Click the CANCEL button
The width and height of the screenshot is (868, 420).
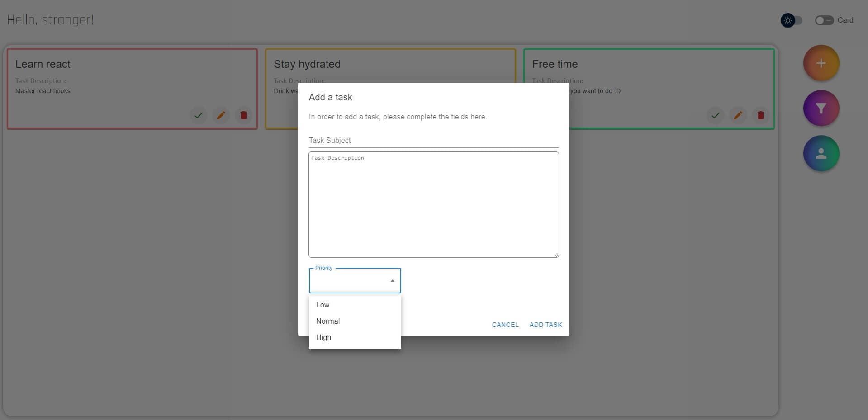(x=505, y=325)
